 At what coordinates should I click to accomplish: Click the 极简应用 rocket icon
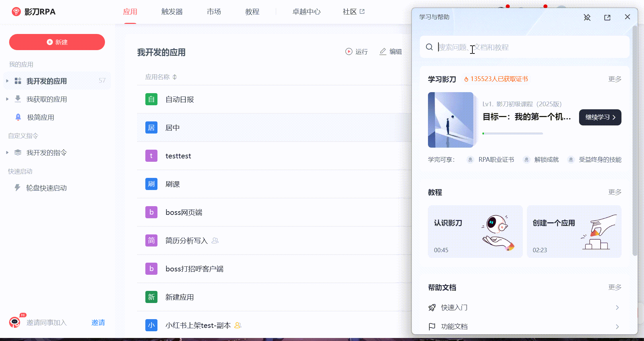click(18, 117)
